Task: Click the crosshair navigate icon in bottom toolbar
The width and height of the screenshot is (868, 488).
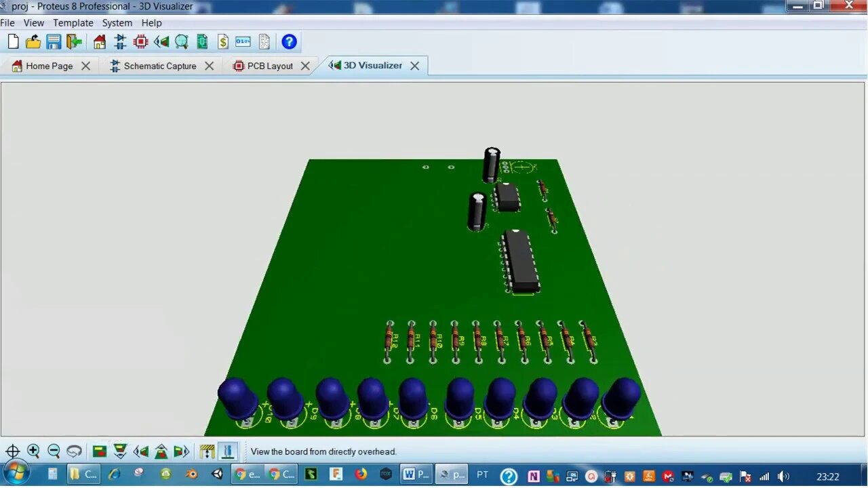Action: tap(12, 451)
